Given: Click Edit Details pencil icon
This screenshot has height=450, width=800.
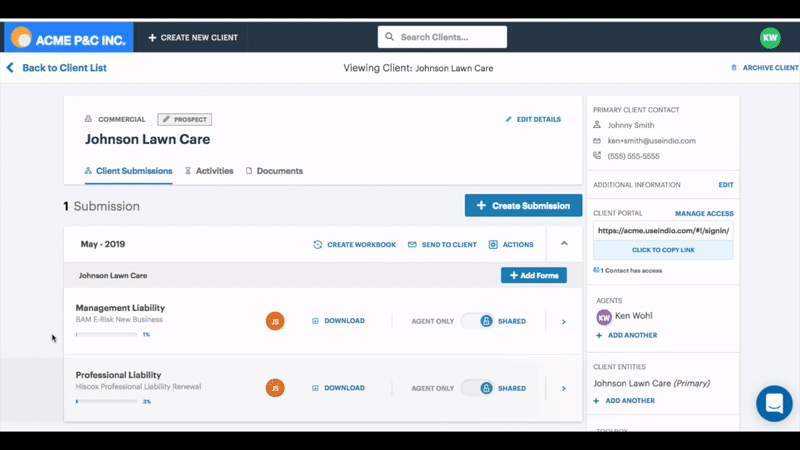Looking at the screenshot, I should pos(509,119).
